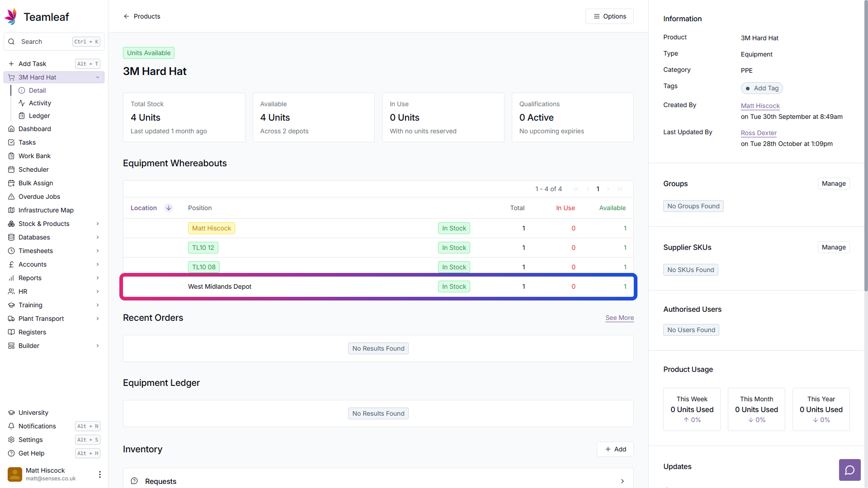Collapse the 3M Hard Hat sidebar chevron
The image size is (868, 488).
(x=98, y=77)
